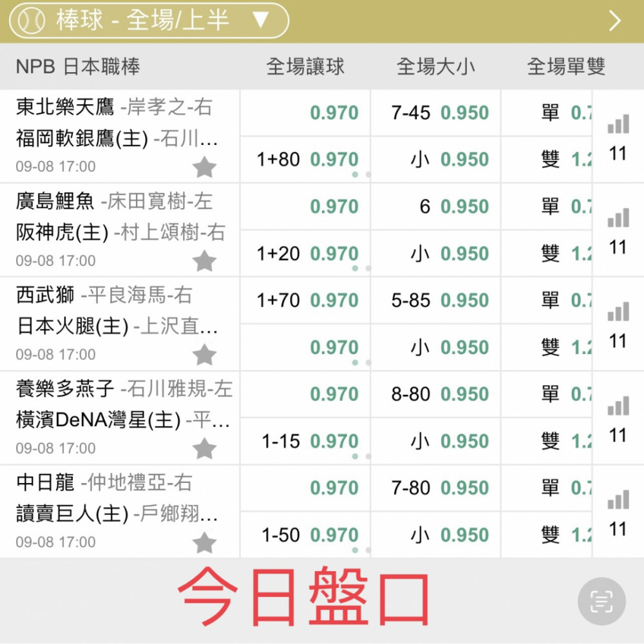
Task: Bet 小 under for 西武獅 match
Action: point(435,348)
